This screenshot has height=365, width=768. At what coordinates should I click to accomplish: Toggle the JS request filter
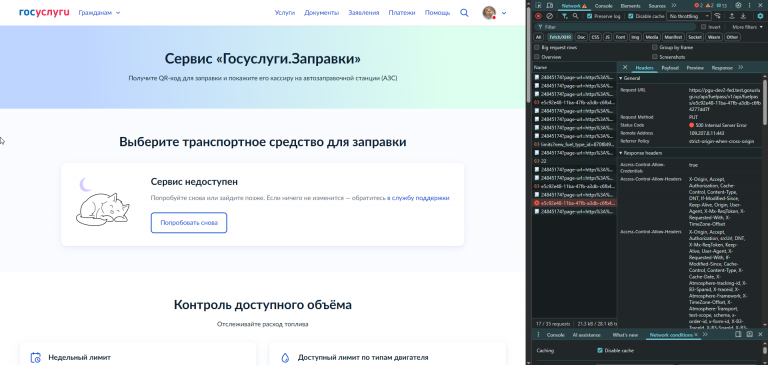coord(607,37)
